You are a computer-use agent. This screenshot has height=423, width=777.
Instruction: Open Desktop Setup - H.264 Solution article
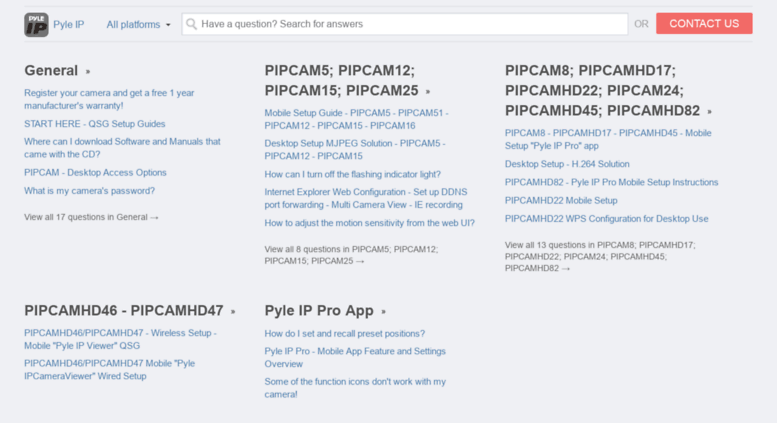coord(567,164)
